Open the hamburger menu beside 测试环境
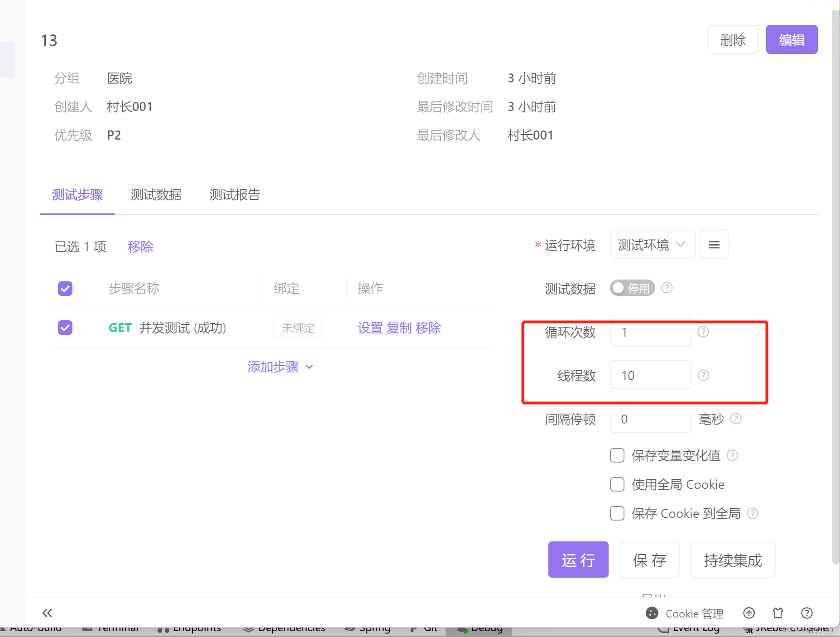The height and width of the screenshot is (637, 840). click(714, 244)
